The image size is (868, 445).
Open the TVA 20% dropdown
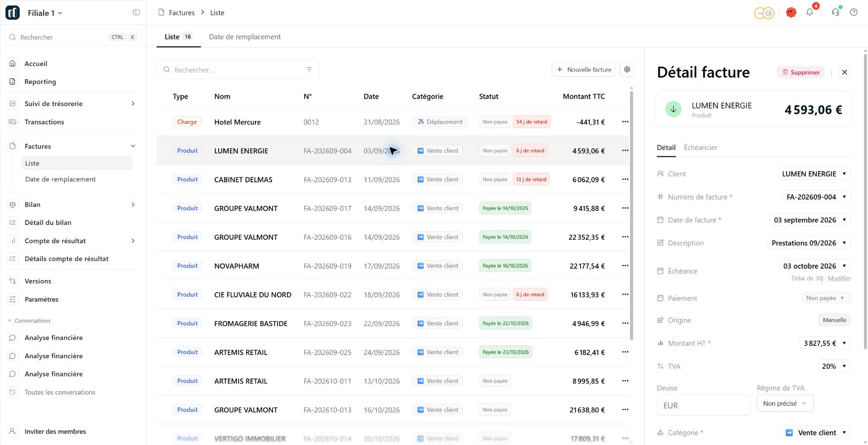[834, 366]
